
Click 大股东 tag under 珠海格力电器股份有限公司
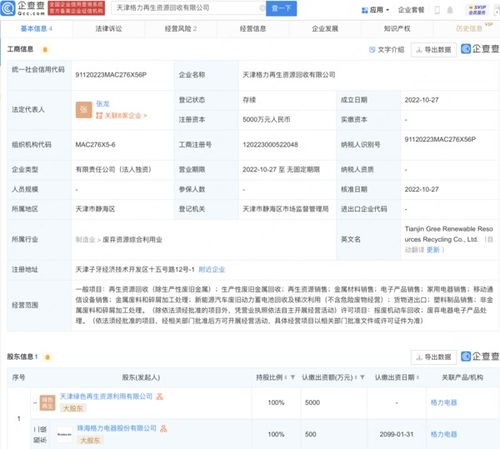coord(90,440)
